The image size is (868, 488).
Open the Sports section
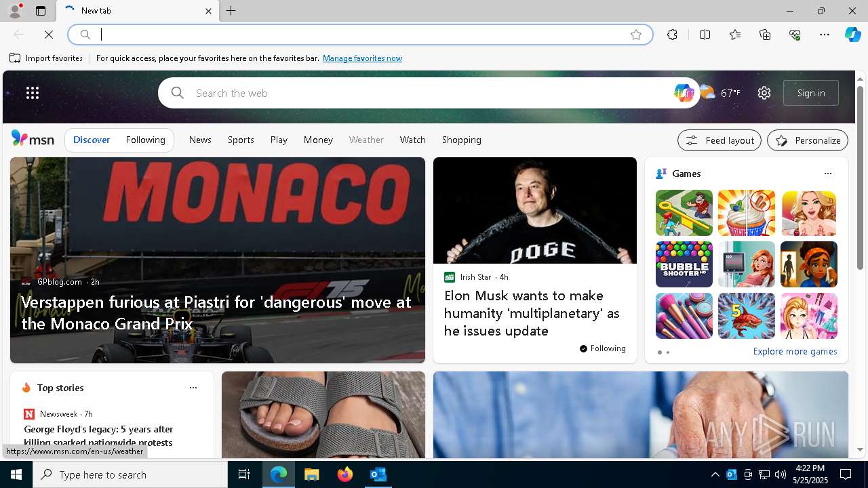tap(241, 140)
